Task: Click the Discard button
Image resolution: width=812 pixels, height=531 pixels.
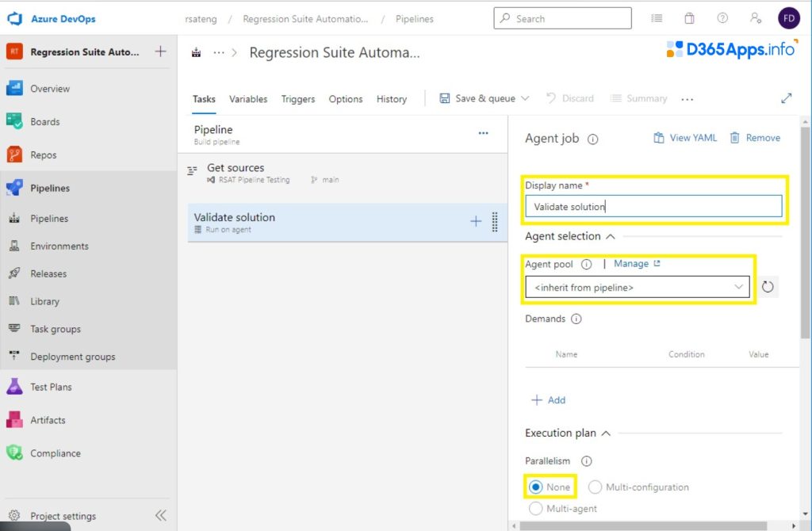Action: pyautogui.click(x=570, y=98)
